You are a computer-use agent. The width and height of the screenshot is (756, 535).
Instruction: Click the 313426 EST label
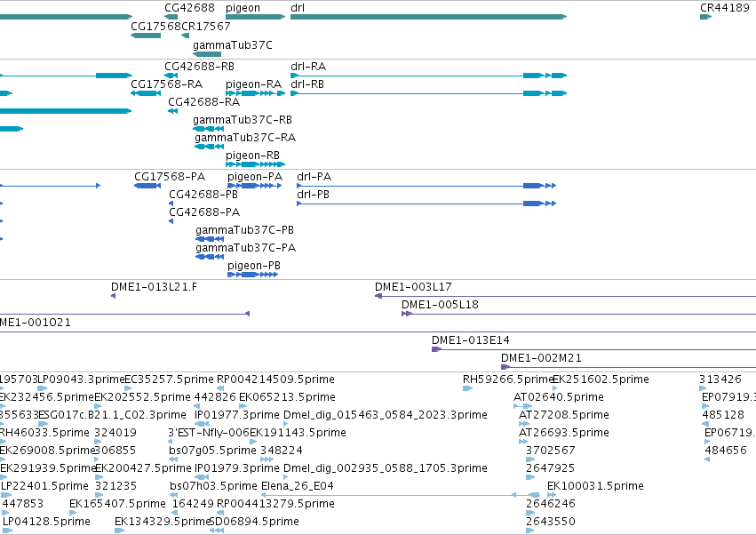pyautogui.click(x=720, y=379)
